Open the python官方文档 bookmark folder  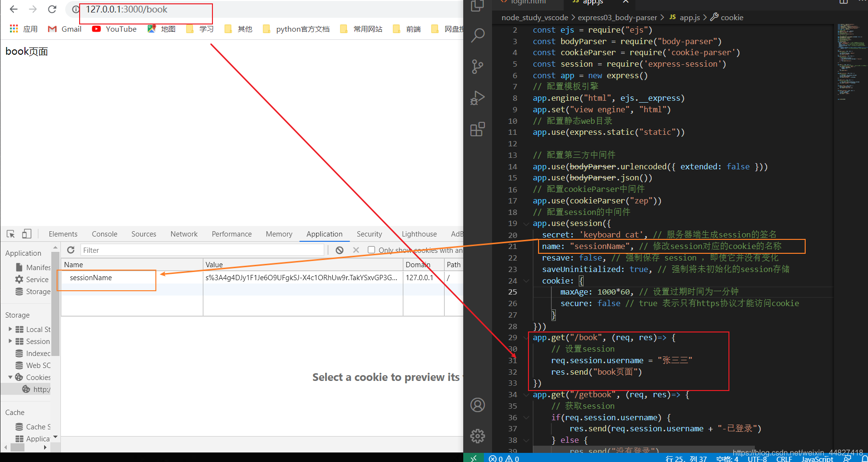296,29
